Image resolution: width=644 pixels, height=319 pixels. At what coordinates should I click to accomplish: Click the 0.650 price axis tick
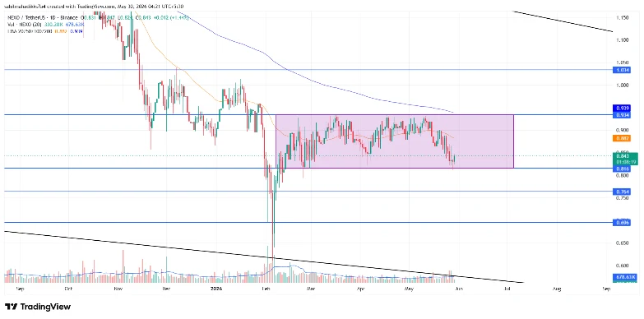pyautogui.click(x=623, y=243)
